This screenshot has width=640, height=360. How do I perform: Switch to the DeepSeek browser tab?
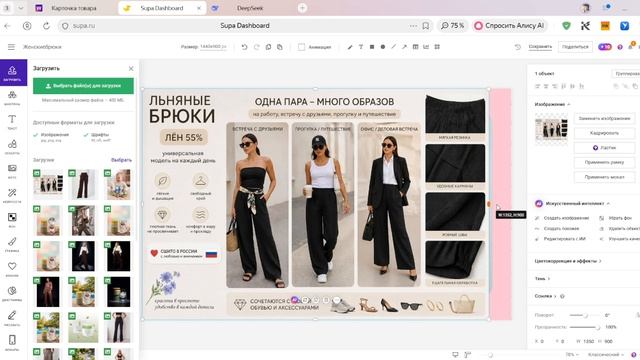(x=250, y=8)
